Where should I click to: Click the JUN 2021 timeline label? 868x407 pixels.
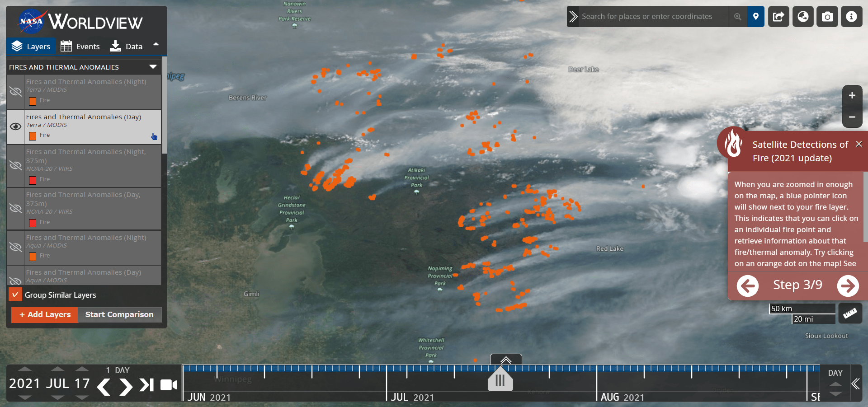(209, 397)
